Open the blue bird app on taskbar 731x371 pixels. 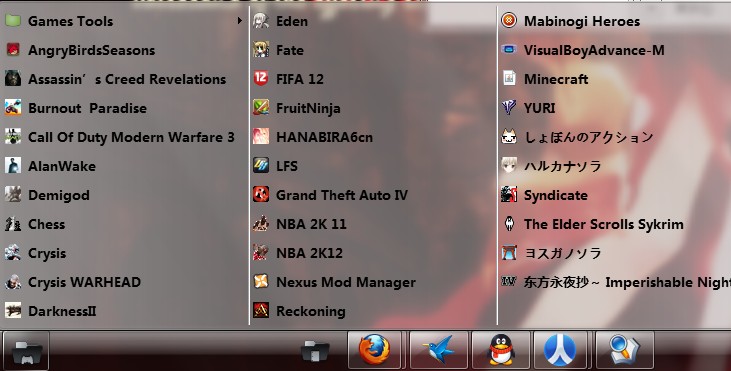coord(438,350)
